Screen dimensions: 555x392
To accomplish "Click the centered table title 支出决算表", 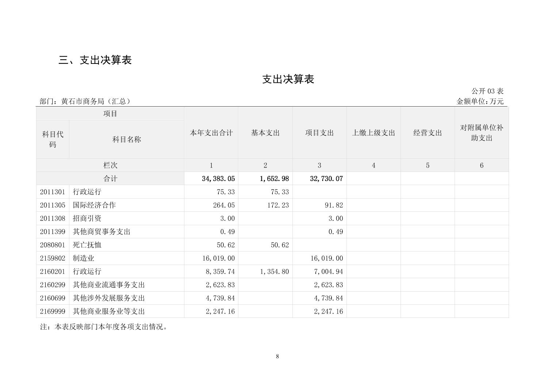I will click(x=288, y=79).
